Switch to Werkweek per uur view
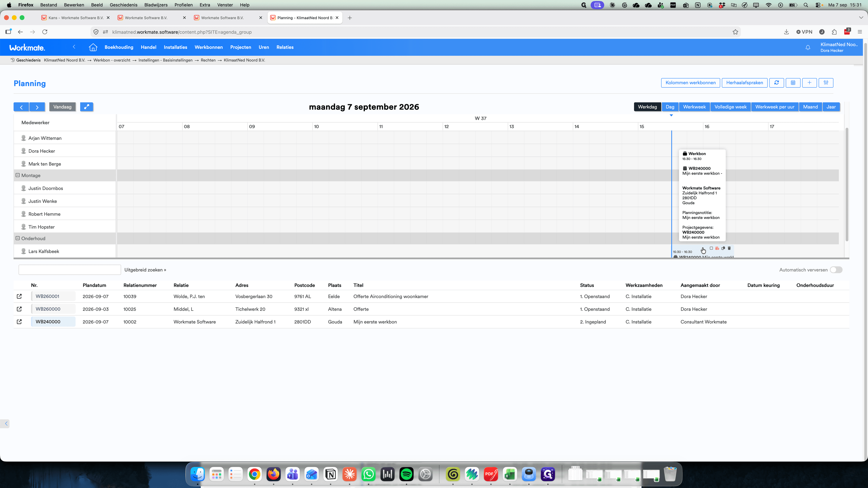The image size is (868, 488). tap(775, 107)
